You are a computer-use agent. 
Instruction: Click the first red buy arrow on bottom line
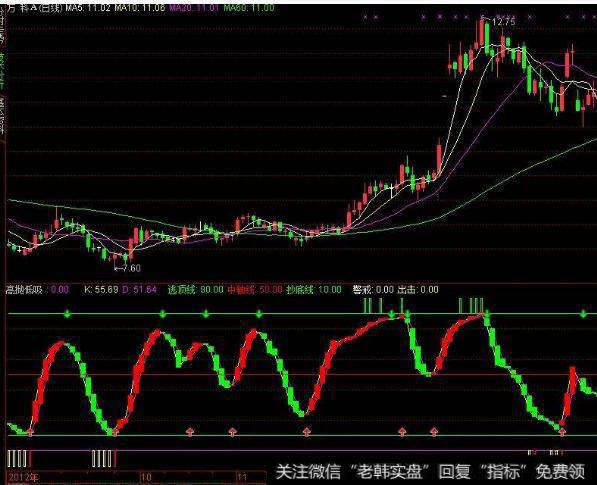[x=30, y=432]
